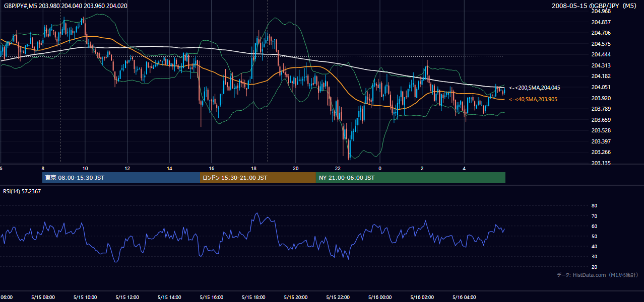Click price axis value 204.182
644x302 pixels.
point(601,76)
